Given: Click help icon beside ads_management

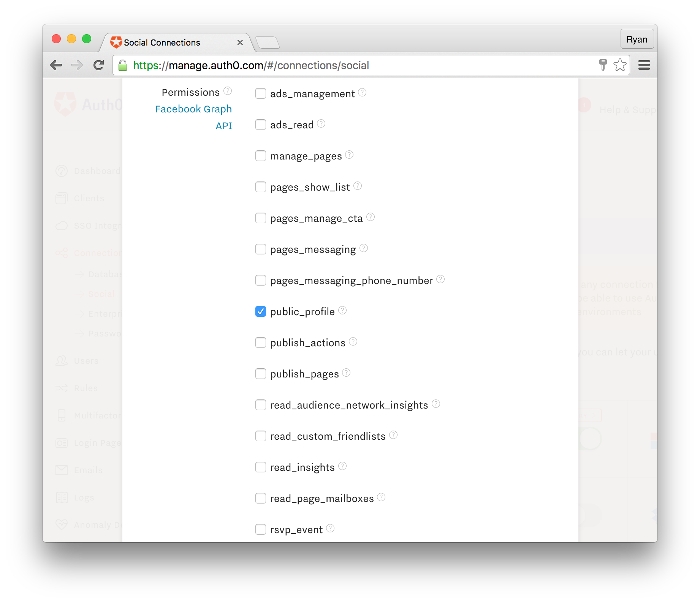Looking at the screenshot, I should [362, 92].
